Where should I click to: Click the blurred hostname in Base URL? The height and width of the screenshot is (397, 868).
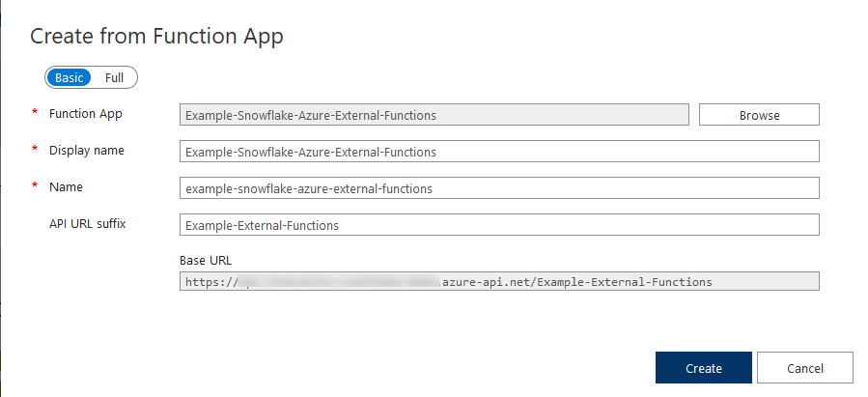340,282
